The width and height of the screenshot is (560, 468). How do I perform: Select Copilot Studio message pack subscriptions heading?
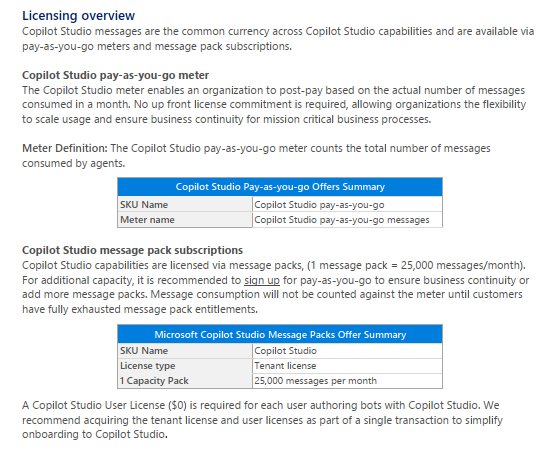pyautogui.click(x=132, y=250)
